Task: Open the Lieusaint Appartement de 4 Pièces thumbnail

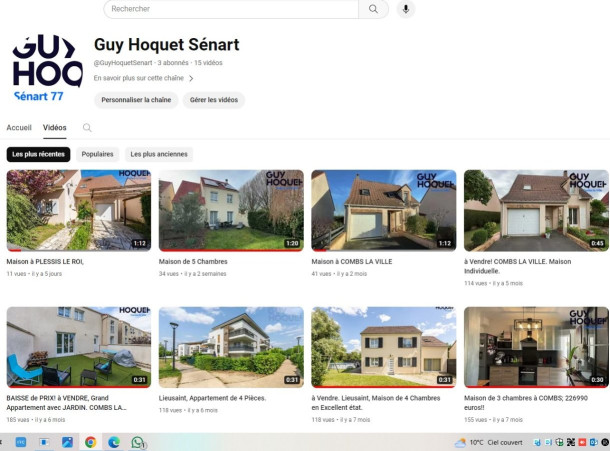Action: pos(231,347)
